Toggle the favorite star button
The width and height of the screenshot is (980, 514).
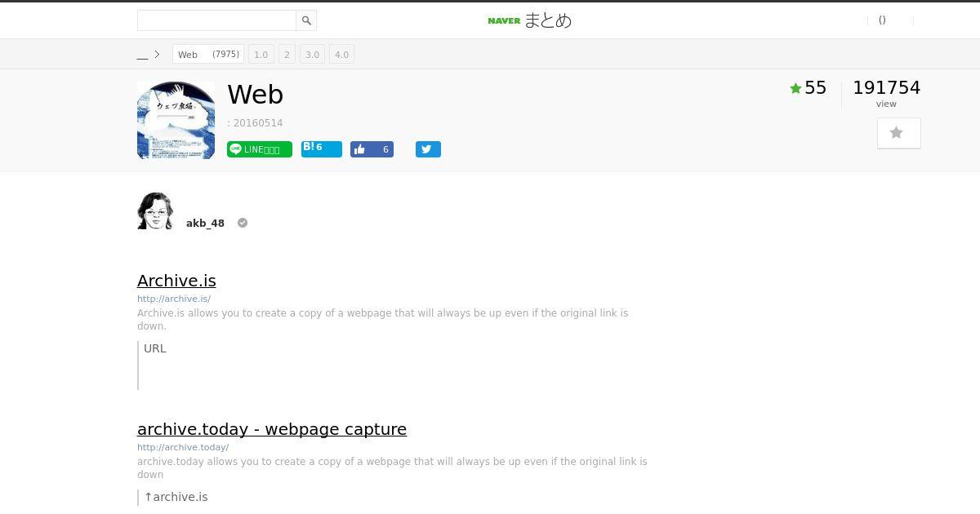coord(898,133)
